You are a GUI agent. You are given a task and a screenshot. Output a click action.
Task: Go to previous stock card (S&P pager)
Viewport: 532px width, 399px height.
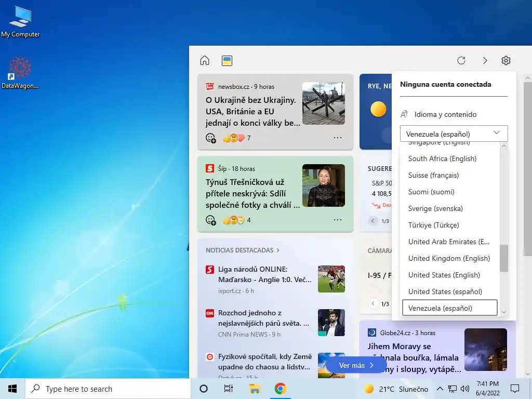tap(373, 221)
